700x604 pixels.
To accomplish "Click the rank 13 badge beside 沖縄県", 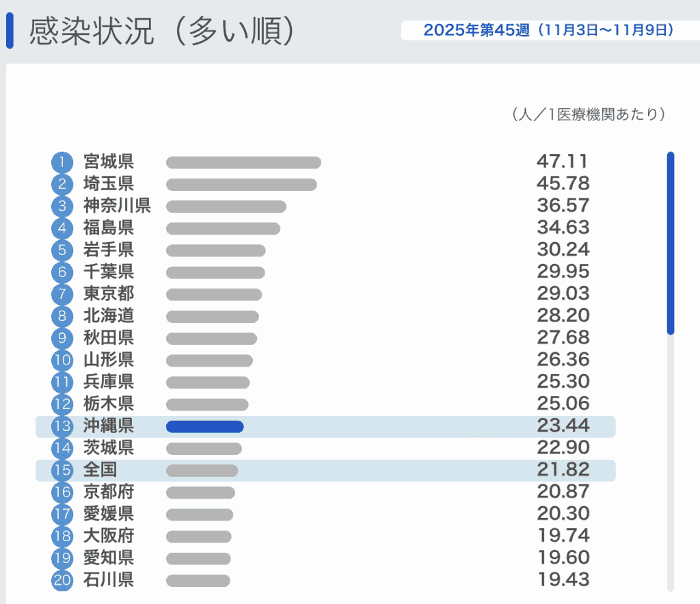I will [62, 426].
